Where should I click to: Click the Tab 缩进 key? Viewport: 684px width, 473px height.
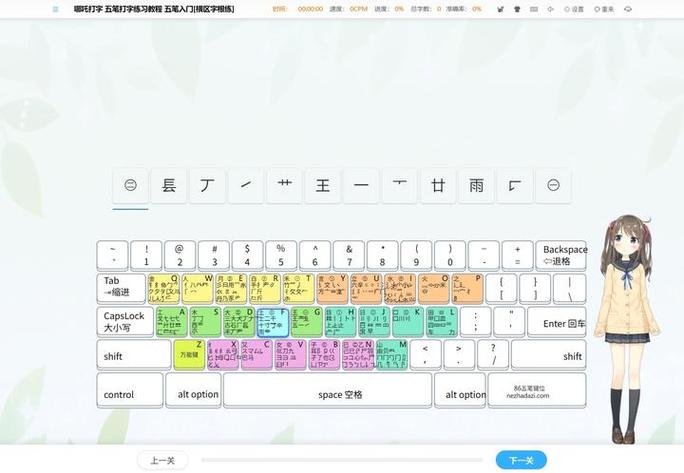(x=121, y=288)
